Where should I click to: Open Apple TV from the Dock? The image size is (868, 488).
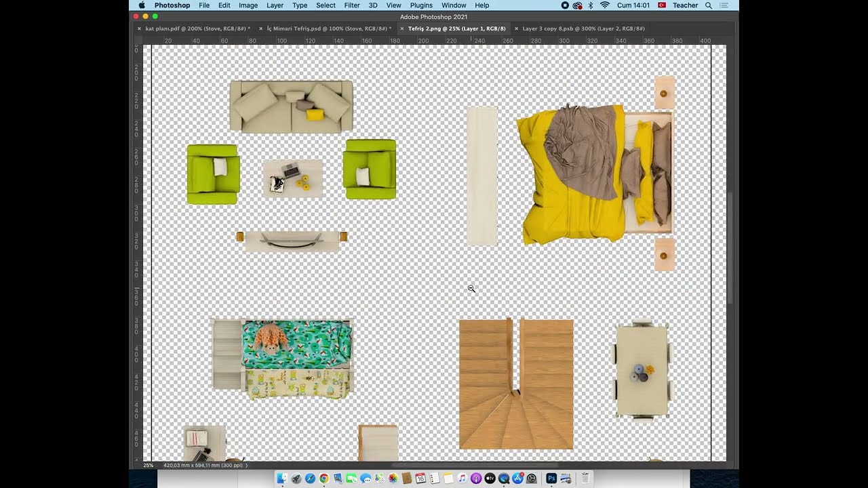click(x=490, y=479)
